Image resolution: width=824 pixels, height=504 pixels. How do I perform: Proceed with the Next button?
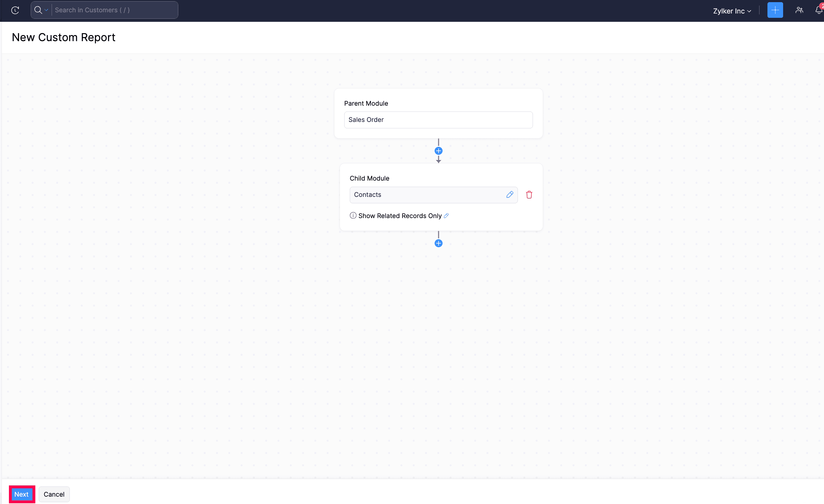pos(22,494)
